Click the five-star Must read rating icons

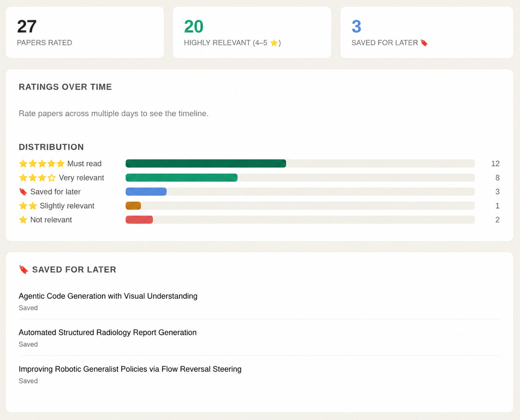pyautogui.click(x=42, y=164)
